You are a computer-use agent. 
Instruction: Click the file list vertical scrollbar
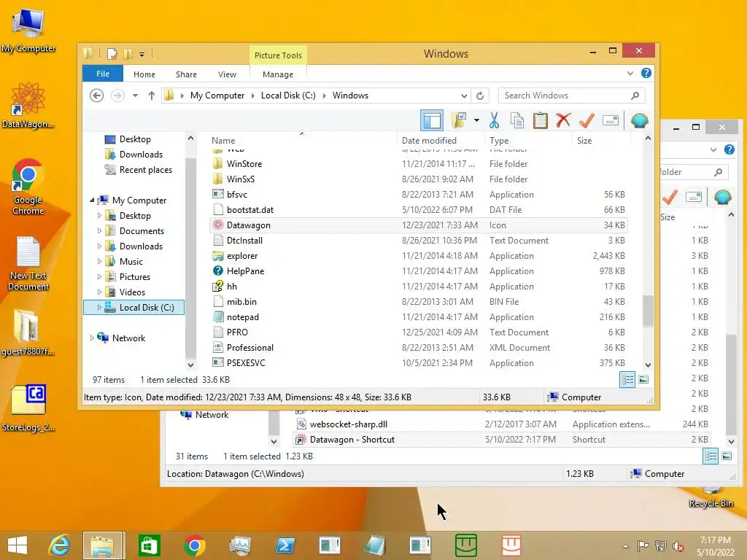[648, 311]
